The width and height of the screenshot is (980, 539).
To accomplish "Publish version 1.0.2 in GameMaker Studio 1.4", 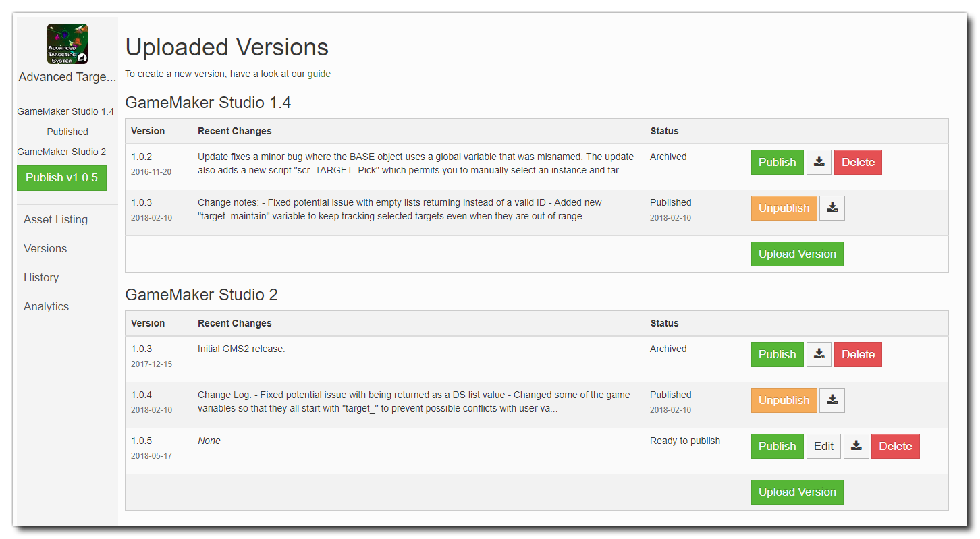I will click(x=777, y=162).
